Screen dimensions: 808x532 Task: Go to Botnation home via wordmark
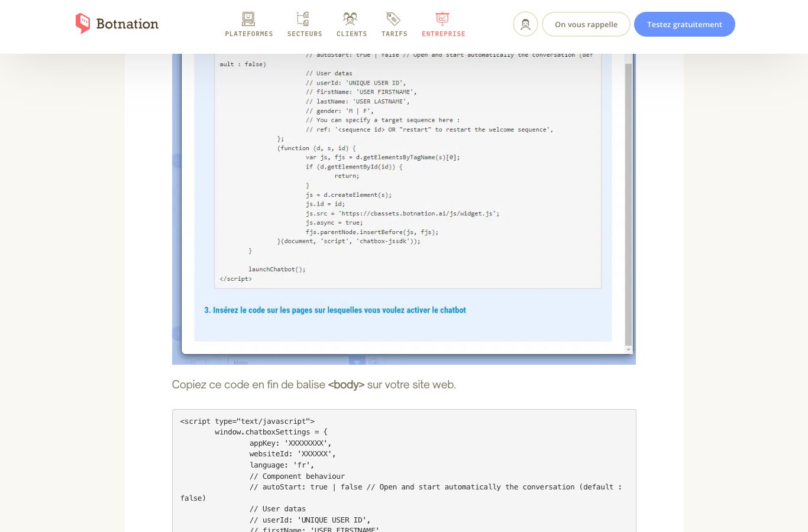pyautogui.click(x=127, y=24)
